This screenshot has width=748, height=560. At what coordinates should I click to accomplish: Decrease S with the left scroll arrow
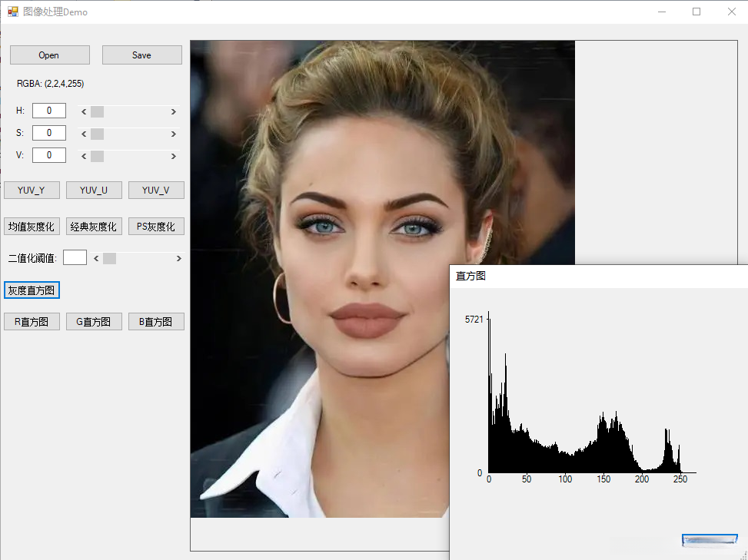tap(84, 134)
